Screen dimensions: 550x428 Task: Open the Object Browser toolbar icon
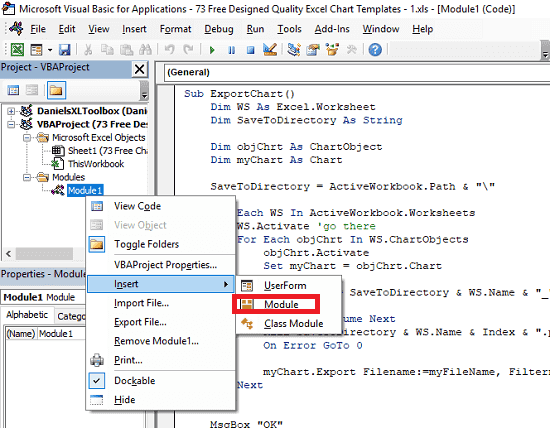coord(332,50)
